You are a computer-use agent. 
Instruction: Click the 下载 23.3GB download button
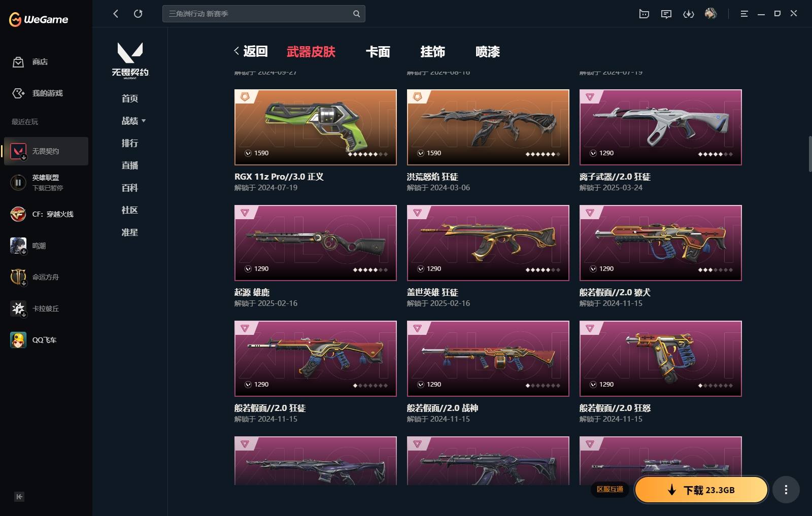tap(701, 490)
